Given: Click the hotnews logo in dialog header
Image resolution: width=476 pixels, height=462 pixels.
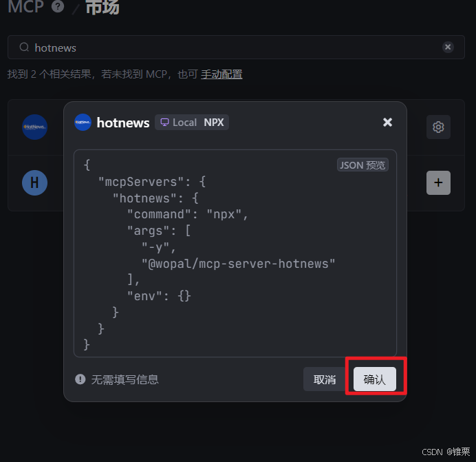Looking at the screenshot, I should pos(83,122).
